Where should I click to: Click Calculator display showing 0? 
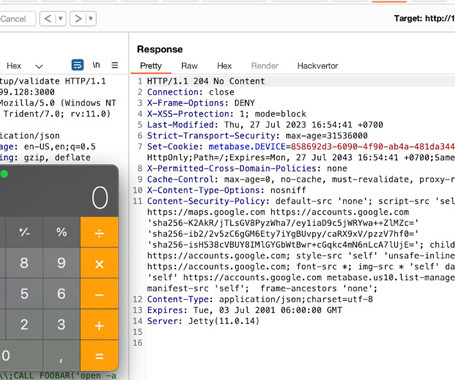(x=100, y=198)
